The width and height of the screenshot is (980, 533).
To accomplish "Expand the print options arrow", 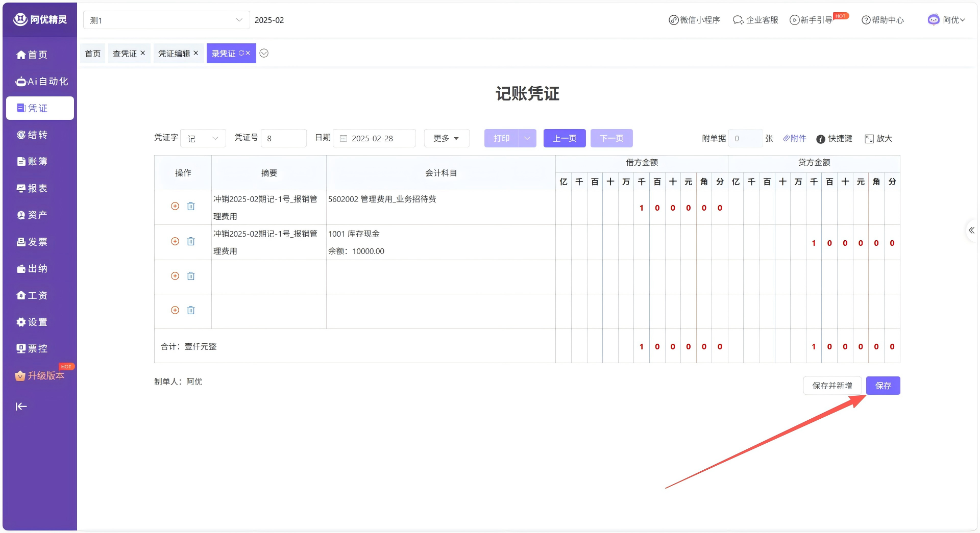I will pyautogui.click(x=527, y=138).
